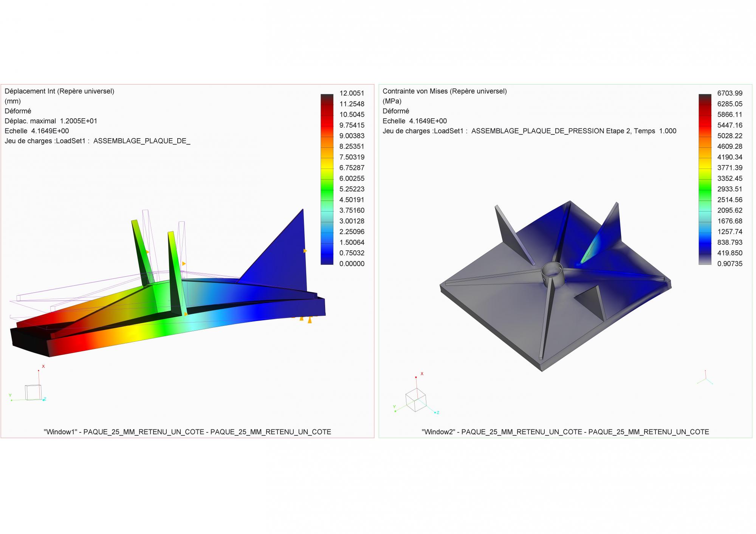Click orange marker on left green rib
756x534 pixels.
pos(147,252)
